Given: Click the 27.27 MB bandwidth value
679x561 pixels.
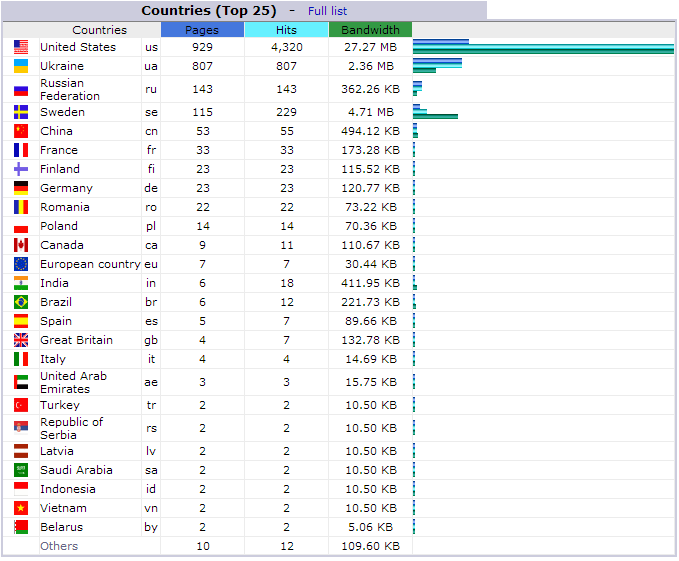Looking at the screenshot, I should click(370, 47).
